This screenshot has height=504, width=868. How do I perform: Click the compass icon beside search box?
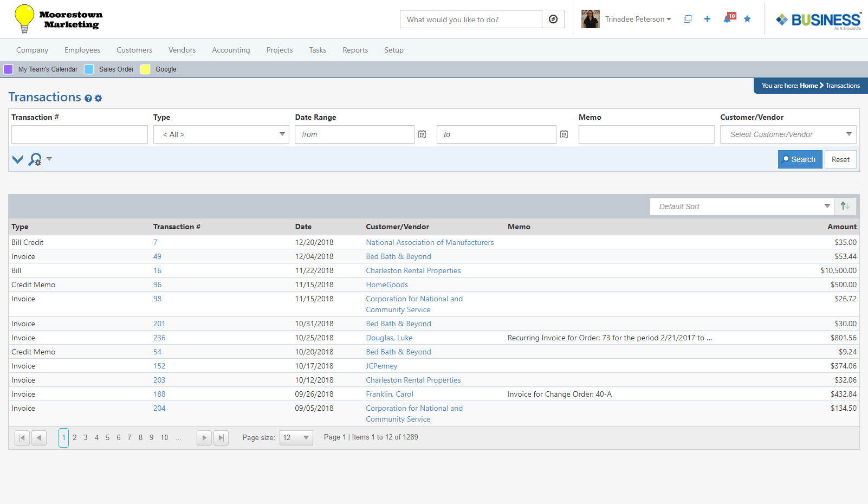coord(553,19)
